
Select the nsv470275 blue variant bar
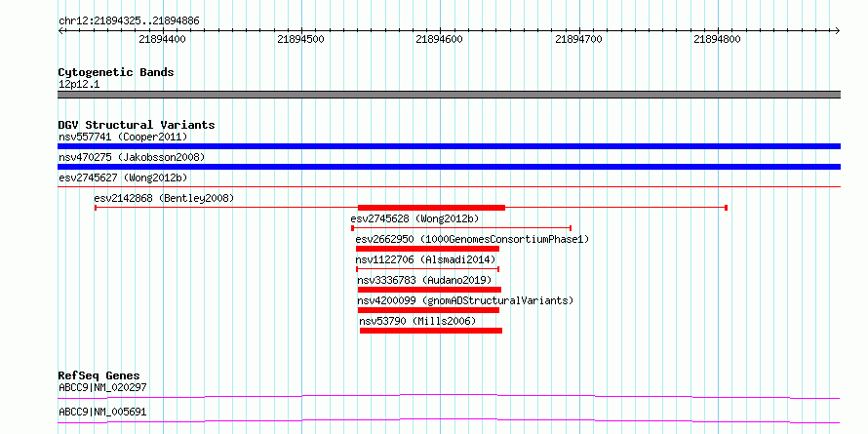[449, 167]
